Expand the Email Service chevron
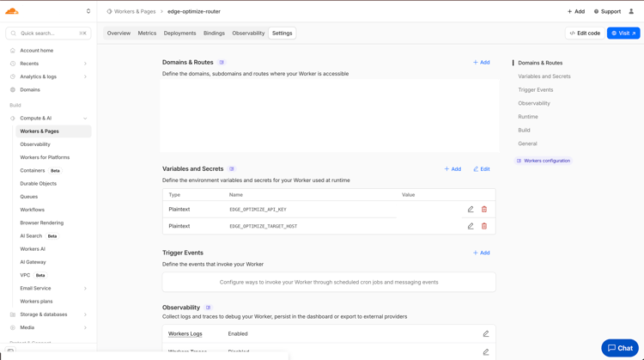The width and height of the screenshot is (644, 360). 85,288
